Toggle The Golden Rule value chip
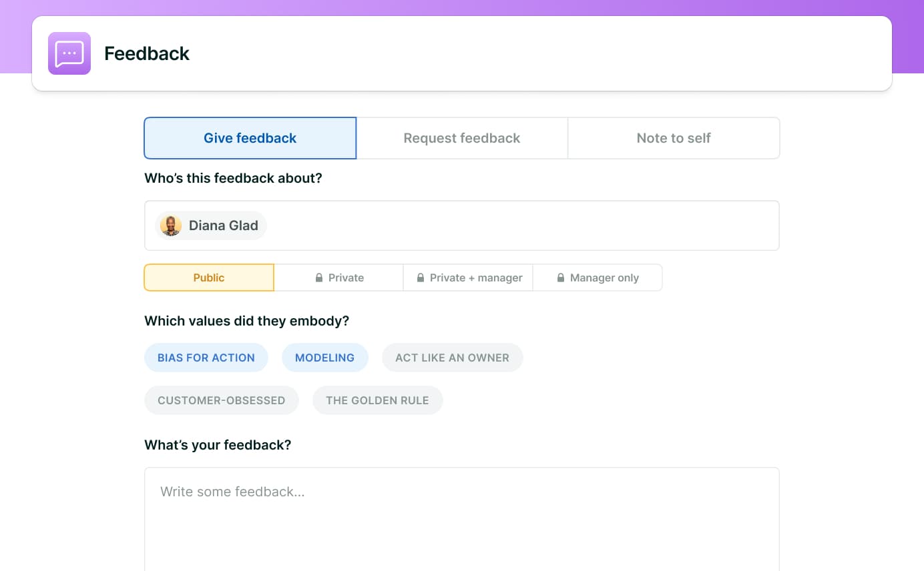 [x=377, y=400]
